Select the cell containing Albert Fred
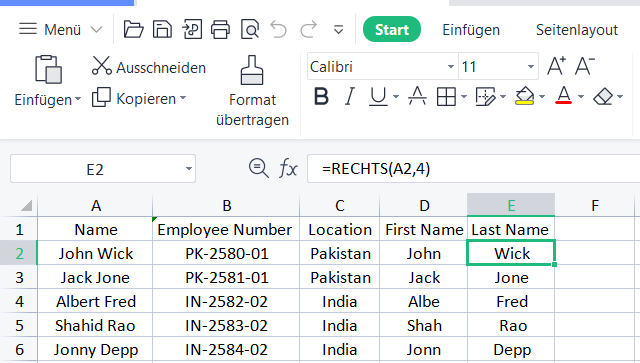Screen dimensions: 640x363 95,301
